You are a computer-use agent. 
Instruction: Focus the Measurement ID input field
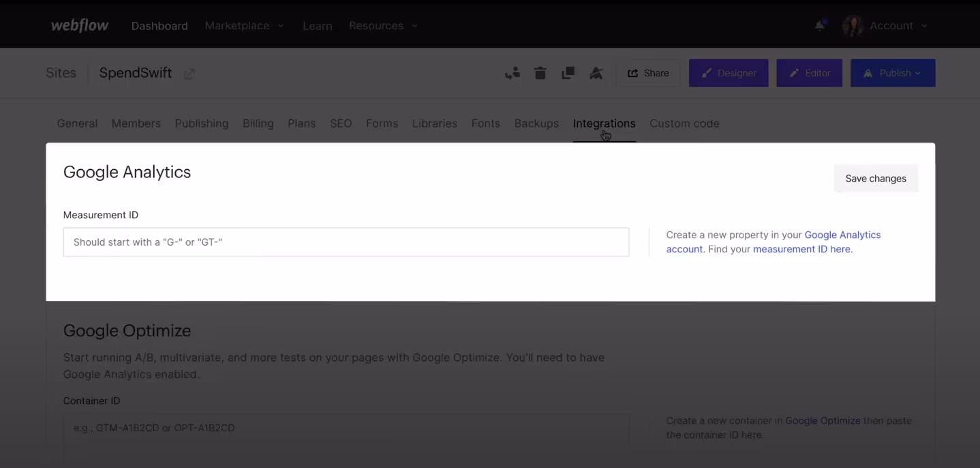[346, 242]
